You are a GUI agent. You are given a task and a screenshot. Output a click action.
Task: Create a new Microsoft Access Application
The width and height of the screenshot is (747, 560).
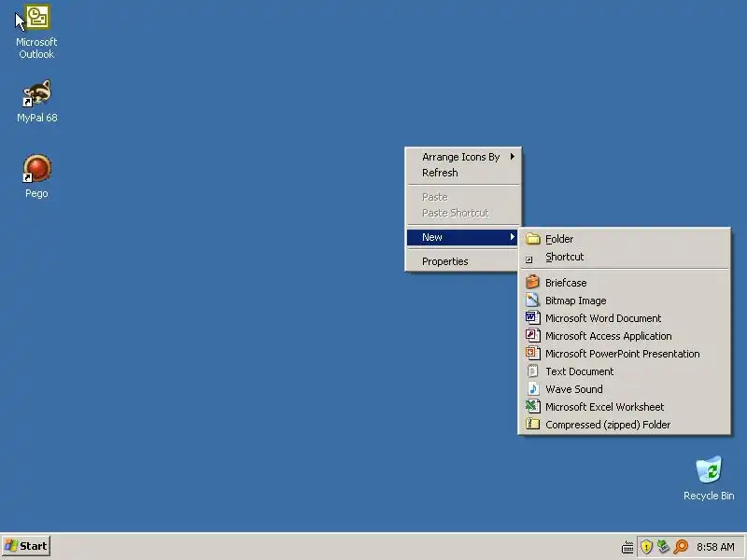tap(625, 336)
